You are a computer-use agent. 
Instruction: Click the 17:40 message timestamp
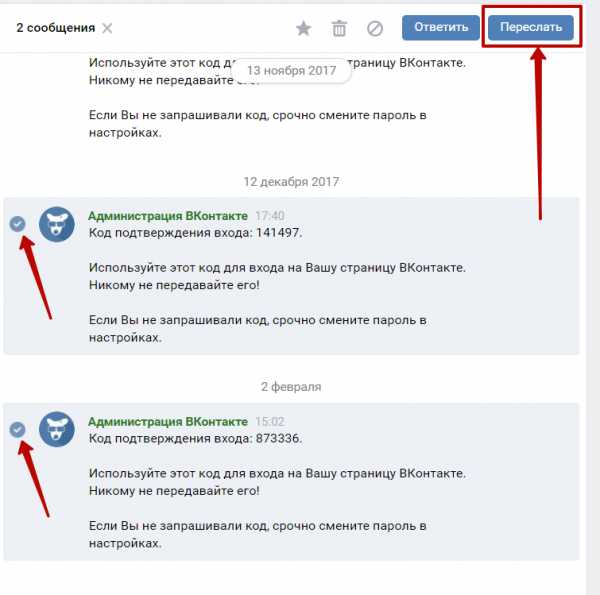click(x=270, y=216)
